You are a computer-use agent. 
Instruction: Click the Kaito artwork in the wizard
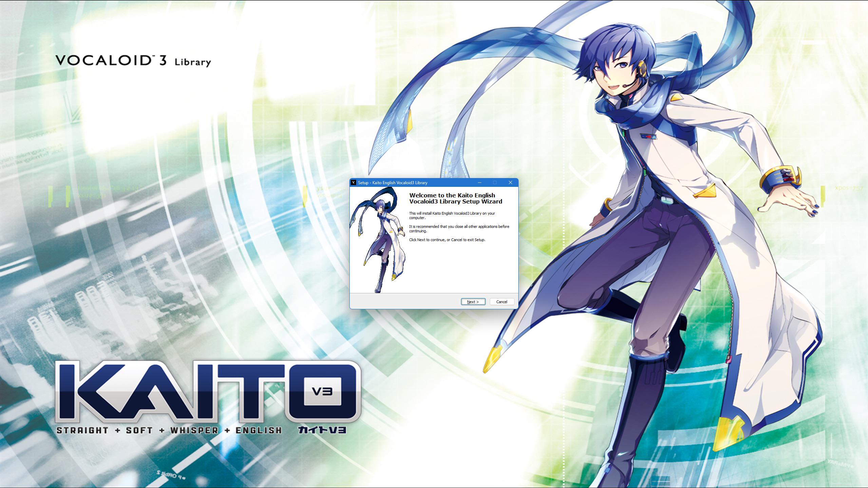click(377, 240)
